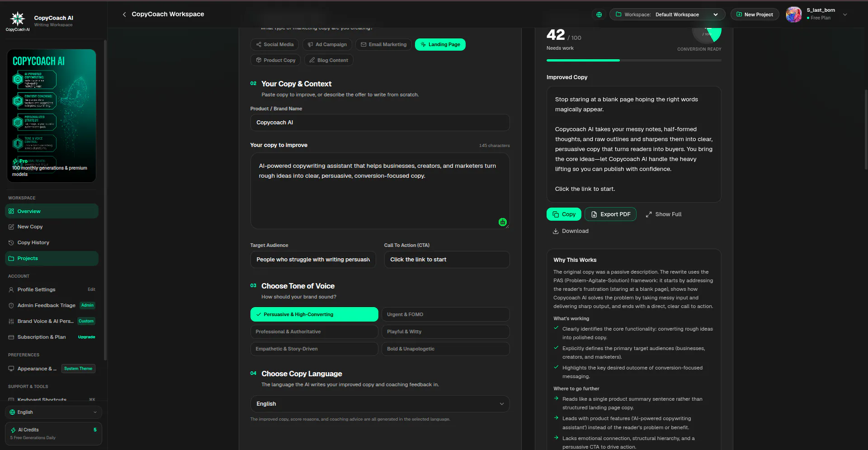Click the Copy History clock icon
Viewport: 868px width, 450px height.
[11, 242]
